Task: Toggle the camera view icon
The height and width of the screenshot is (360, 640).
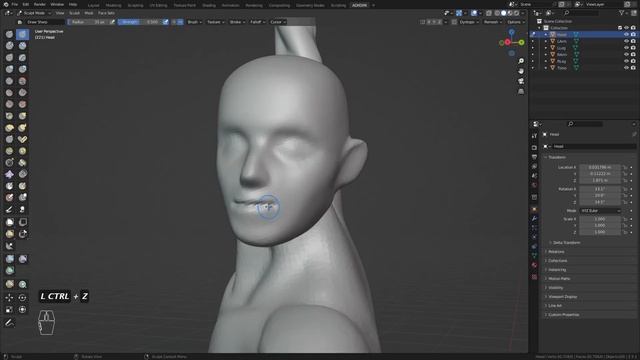Action: tap(521, 81)
